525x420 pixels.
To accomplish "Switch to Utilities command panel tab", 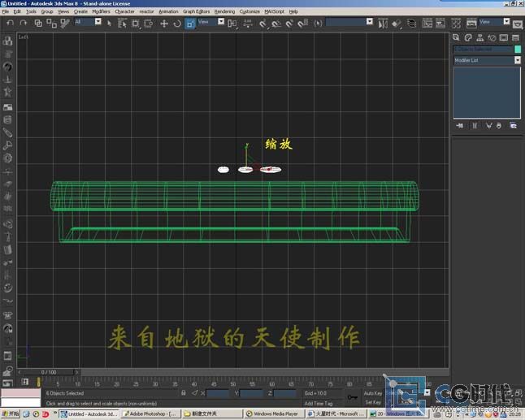I will point(515,38).
